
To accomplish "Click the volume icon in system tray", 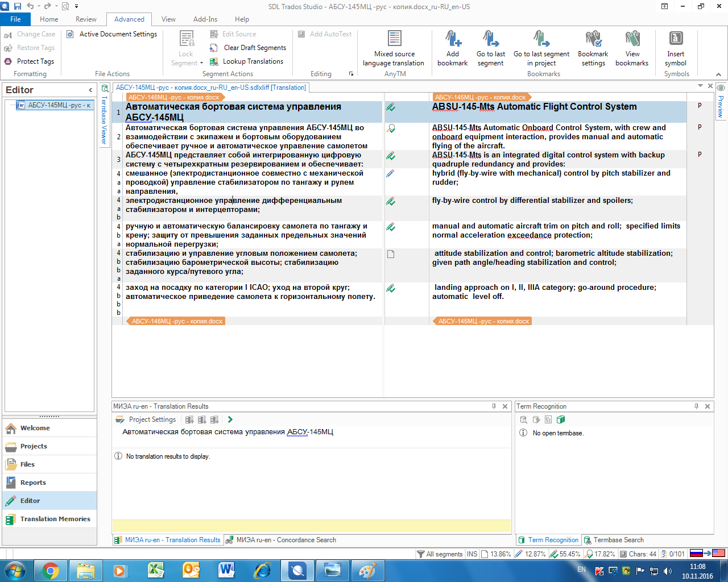I will tap(667, 571).
